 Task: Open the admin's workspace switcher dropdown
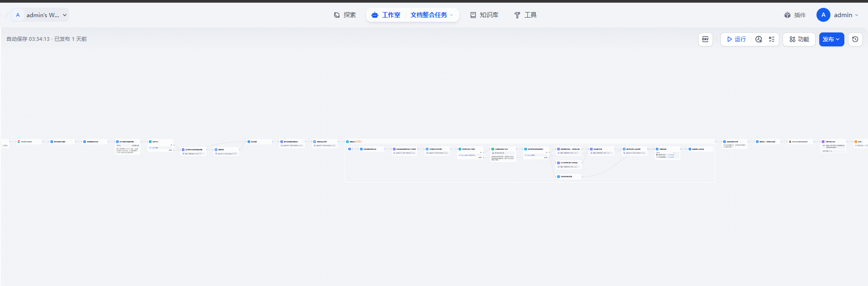pyautogui.click(x=40, y=15)
